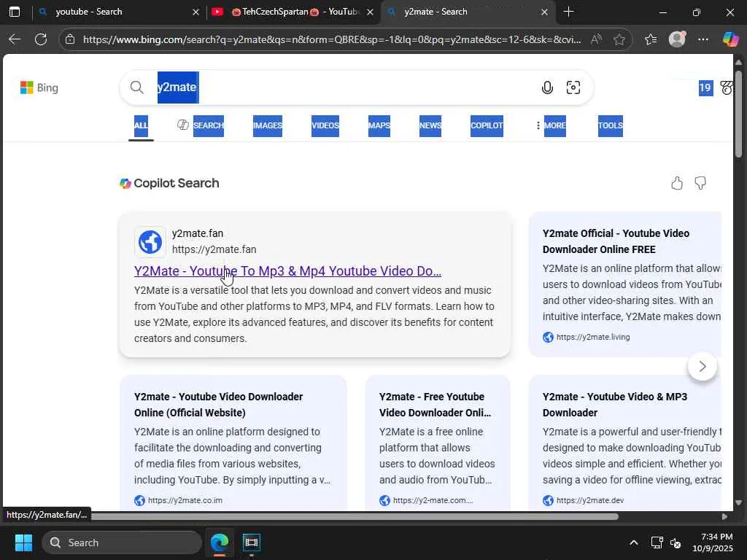Switch to NEWS results
Image resolution: width=747 pixels, height=560 pixels.
pos(430,125)
